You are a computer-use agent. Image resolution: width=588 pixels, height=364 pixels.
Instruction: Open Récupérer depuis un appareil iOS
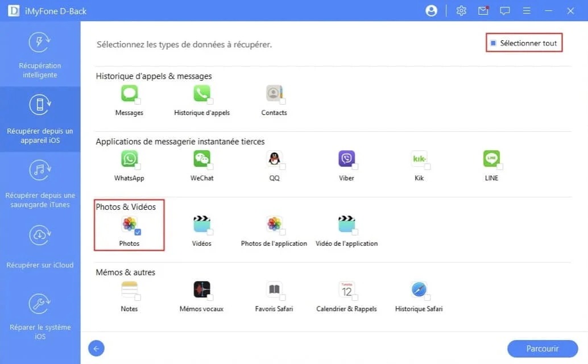[40, 119]
